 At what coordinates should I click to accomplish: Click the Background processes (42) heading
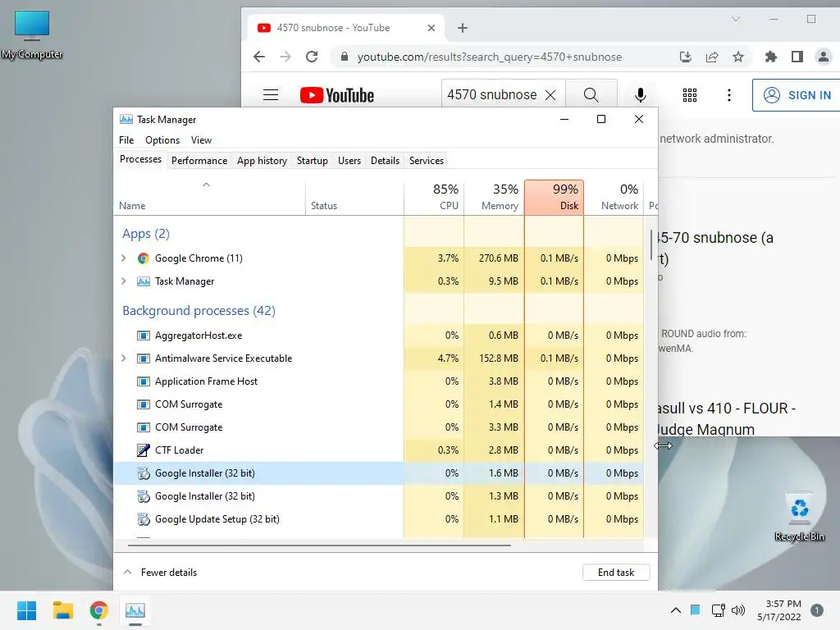tap(199, 311)
